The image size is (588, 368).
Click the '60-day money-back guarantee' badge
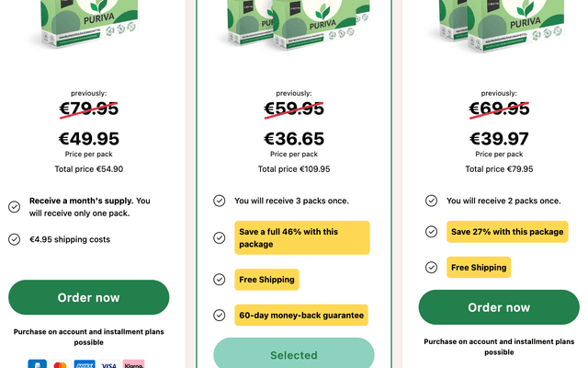click(x=302, y=315)
